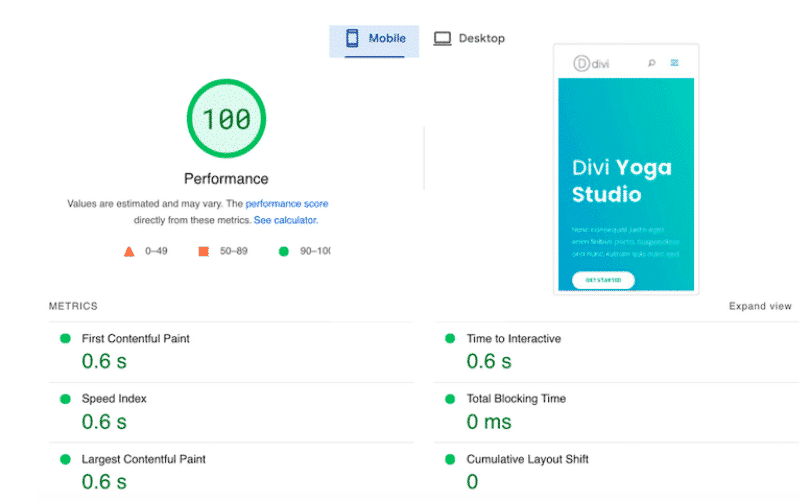Click the Cumulative Layout Shift label
The image size is (800, 500).
click(527, 459)
